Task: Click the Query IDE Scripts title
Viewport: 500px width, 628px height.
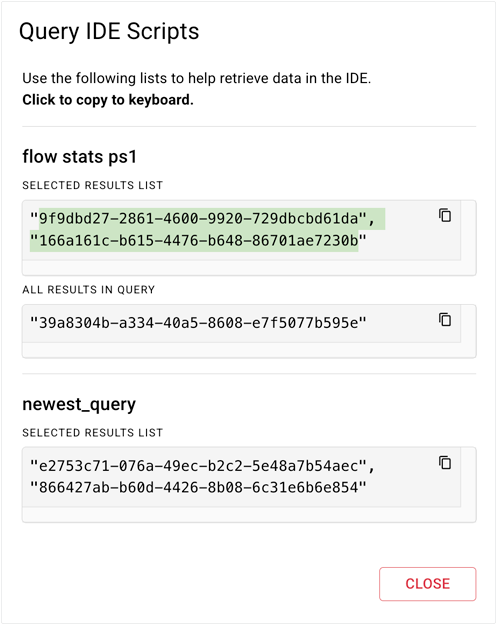Action: 110,32
